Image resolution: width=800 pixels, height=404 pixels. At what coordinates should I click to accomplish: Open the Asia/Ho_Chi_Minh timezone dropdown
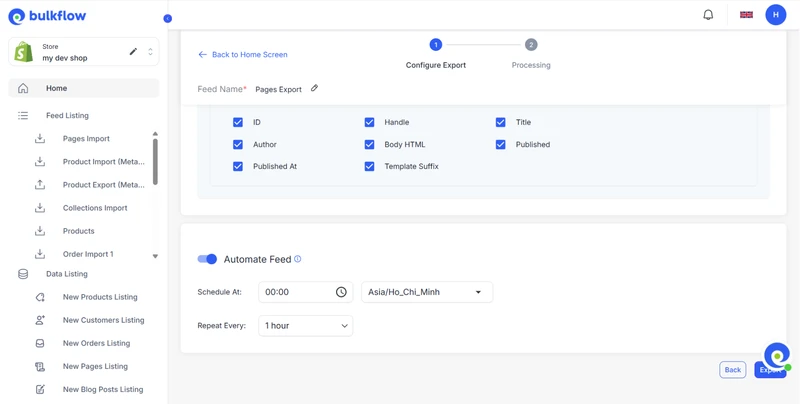[x=427, y=292]
